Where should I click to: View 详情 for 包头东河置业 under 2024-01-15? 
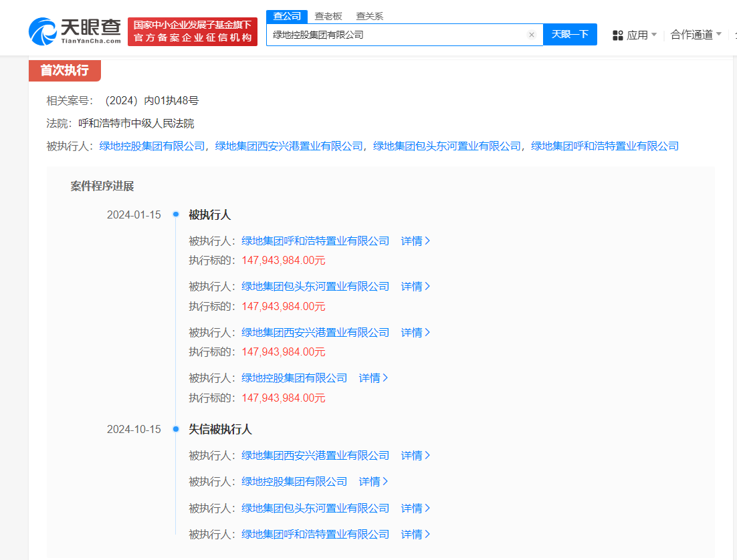[415, 287]
